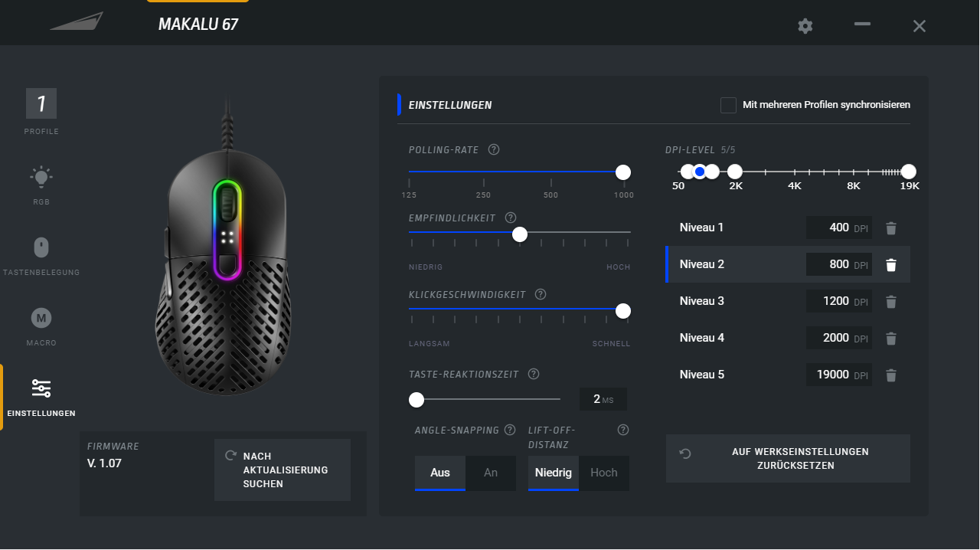Click firmware version V. 1.07
The image size is (980, 550).
pyautogui.click(x=104, y=463)
